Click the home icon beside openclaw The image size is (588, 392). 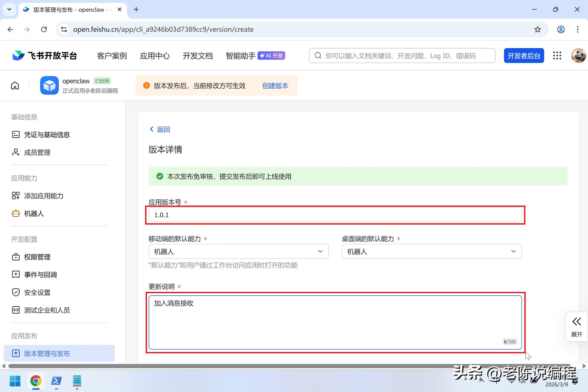(x=15, y=86)
